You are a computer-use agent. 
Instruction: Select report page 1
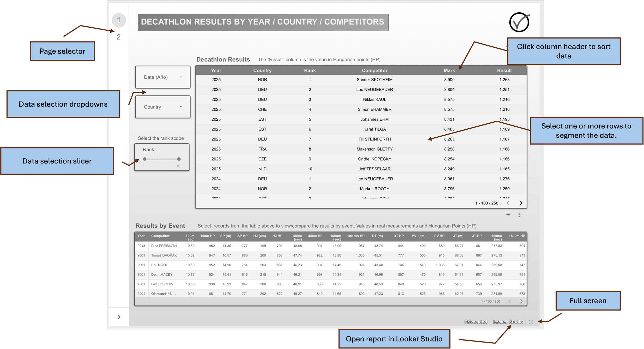pos(119,20)
